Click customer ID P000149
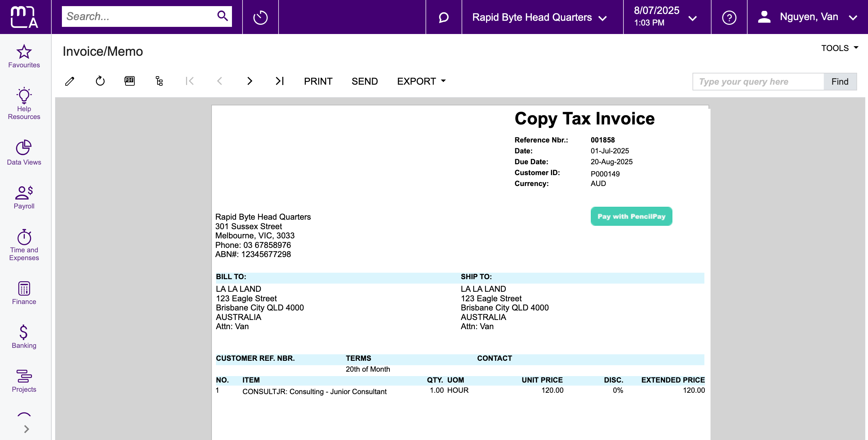Viewport: 868px width, 440px height. pyautogui.click(x=605, y=174)
